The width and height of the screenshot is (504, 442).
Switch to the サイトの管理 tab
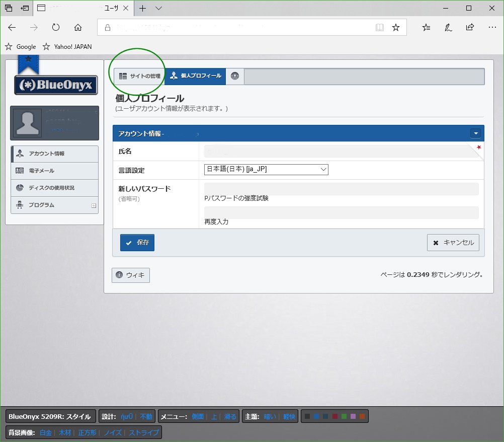coord(139,77)
